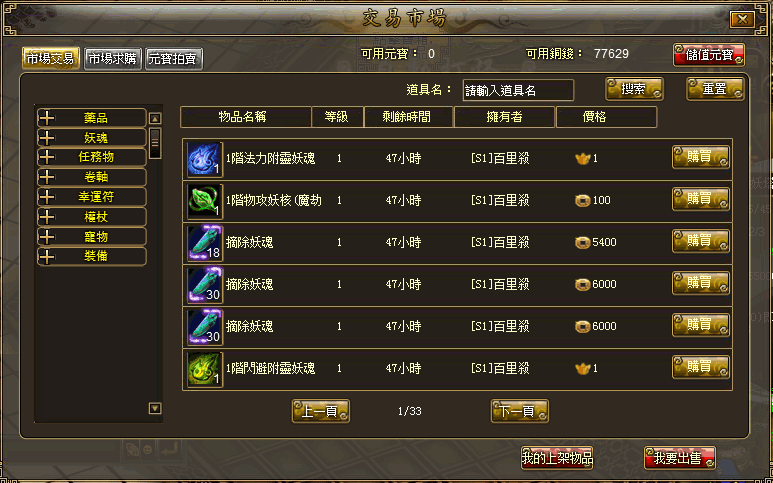Switch to the 元寶拍賣 tab
Image resolution: width=773 pixels, height=483 pixels.
click(x=174, y=59)
